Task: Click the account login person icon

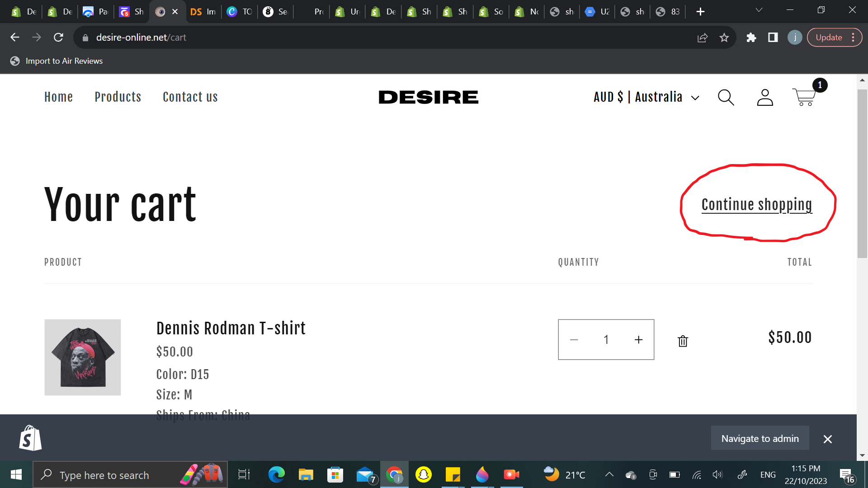Action: pyautogui.click(x=765, y=97)
